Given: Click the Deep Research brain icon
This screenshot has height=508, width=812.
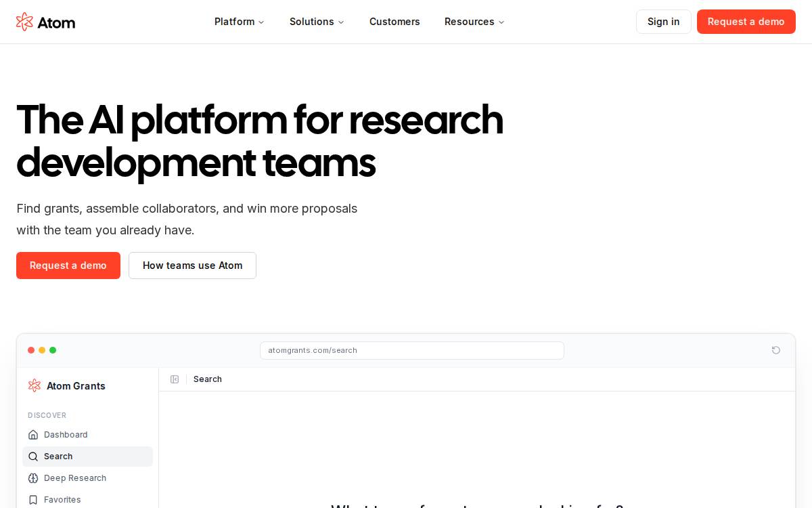Looking at the screenshot, I should 33,478.
